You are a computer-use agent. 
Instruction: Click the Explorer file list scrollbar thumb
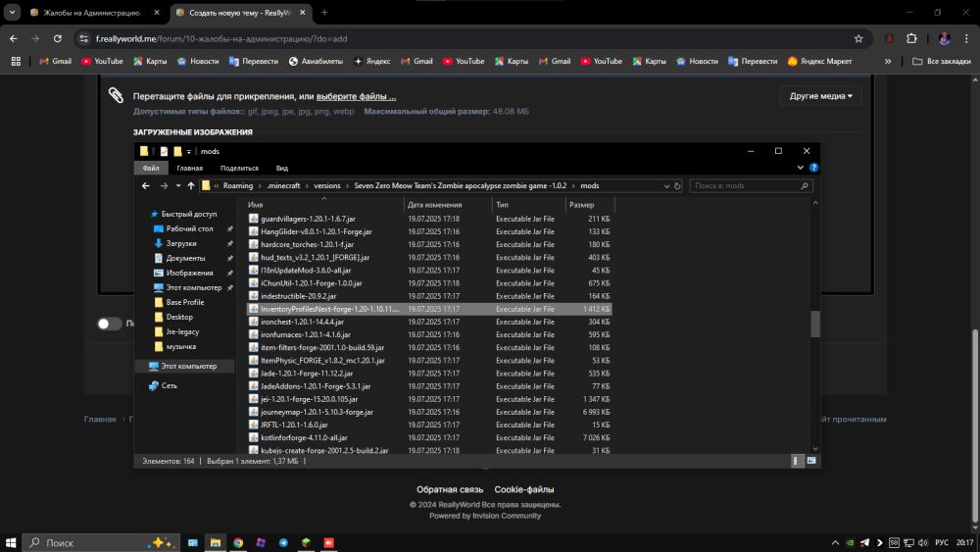coord(815,324)
